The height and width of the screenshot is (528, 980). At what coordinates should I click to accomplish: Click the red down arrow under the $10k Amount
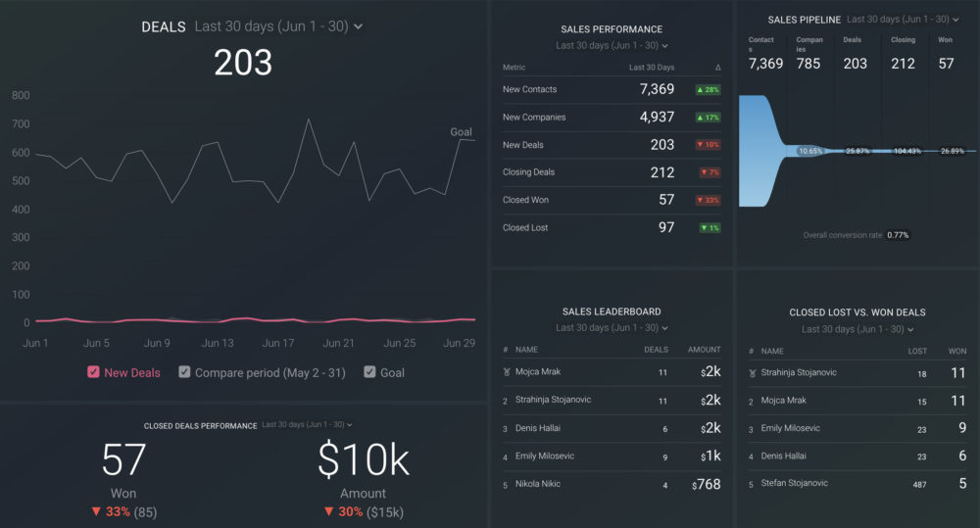[328, 511]
